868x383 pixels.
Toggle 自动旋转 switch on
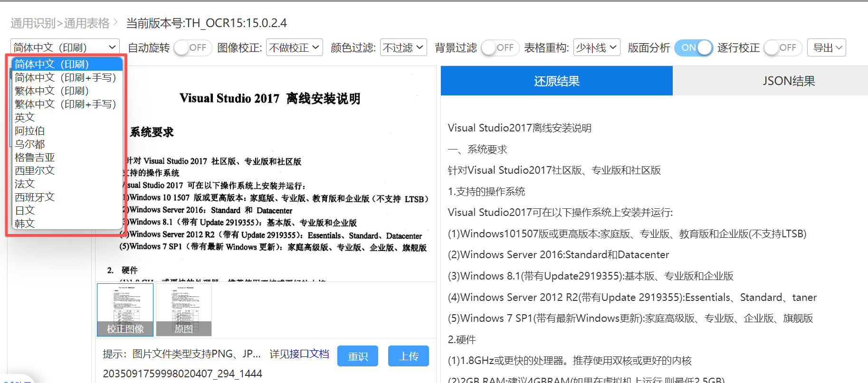[x=192, y=47]
